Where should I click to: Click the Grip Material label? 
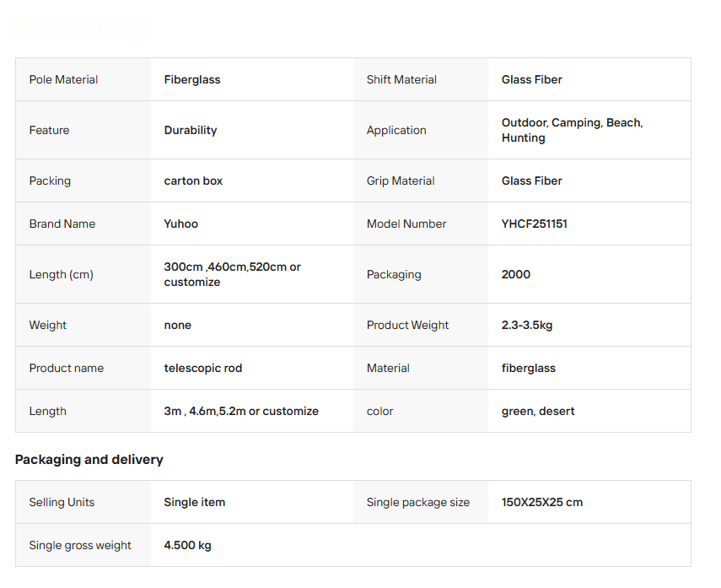click(401, 181)
